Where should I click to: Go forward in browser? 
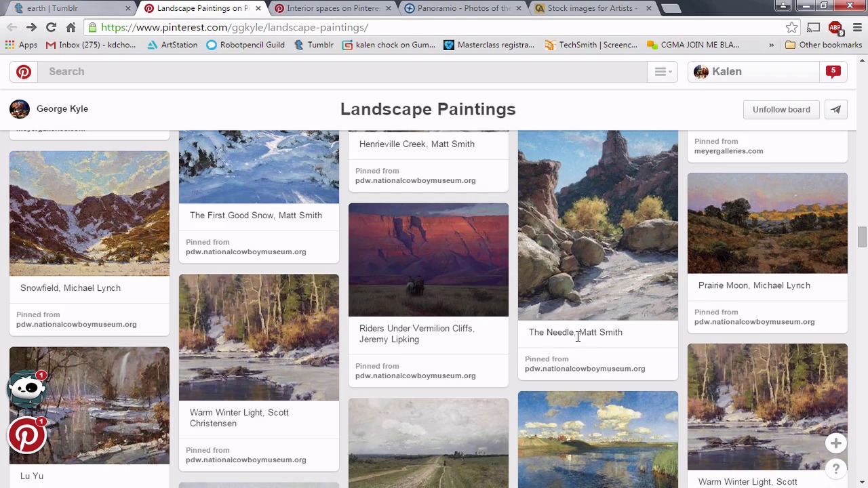(x=31, y=27)
